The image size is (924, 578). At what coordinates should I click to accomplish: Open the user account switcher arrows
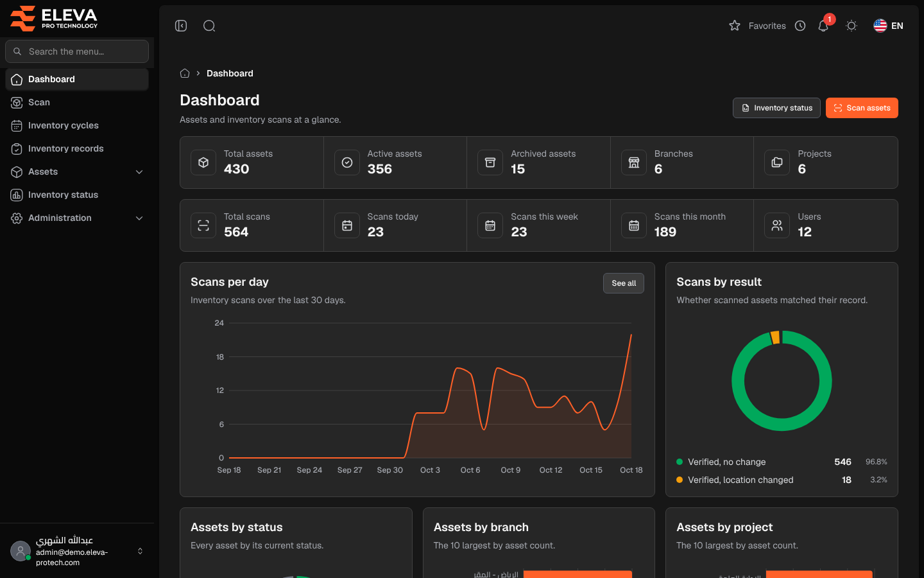coord(140,551)
